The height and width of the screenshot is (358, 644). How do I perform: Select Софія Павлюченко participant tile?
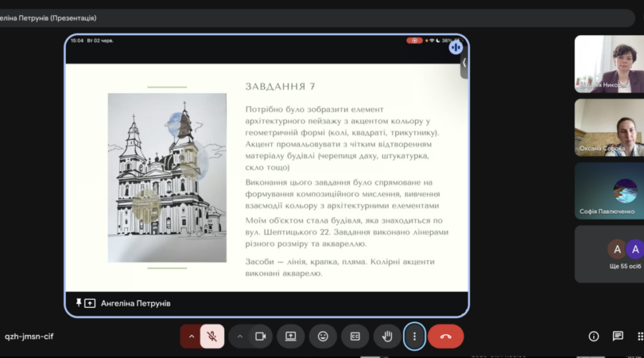point(609,190)
